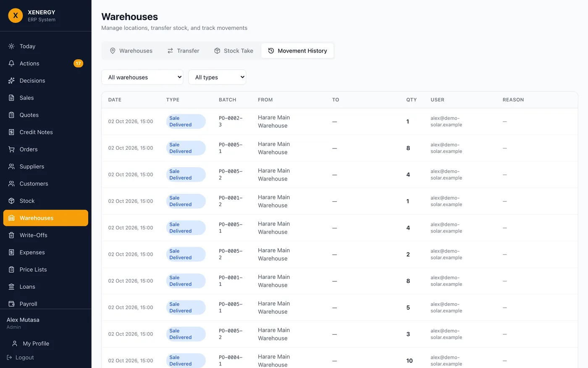The height and width of the screenshot is (368, 588).
Task: Click the USER column header
Action: pos(437,100)
